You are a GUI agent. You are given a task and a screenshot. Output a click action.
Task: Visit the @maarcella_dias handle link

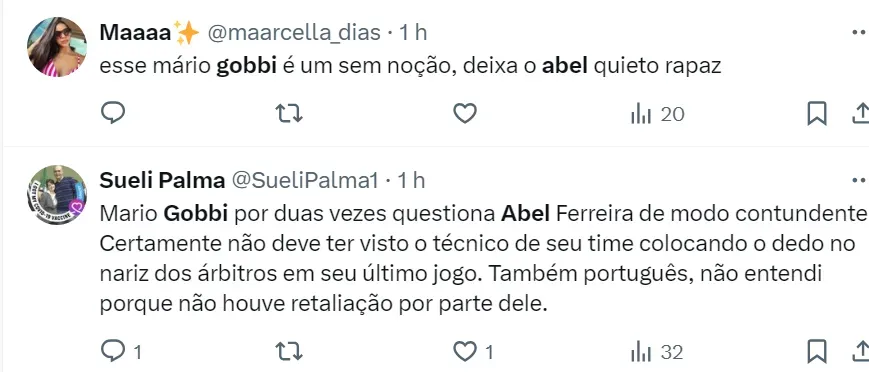tap(294, 33)
